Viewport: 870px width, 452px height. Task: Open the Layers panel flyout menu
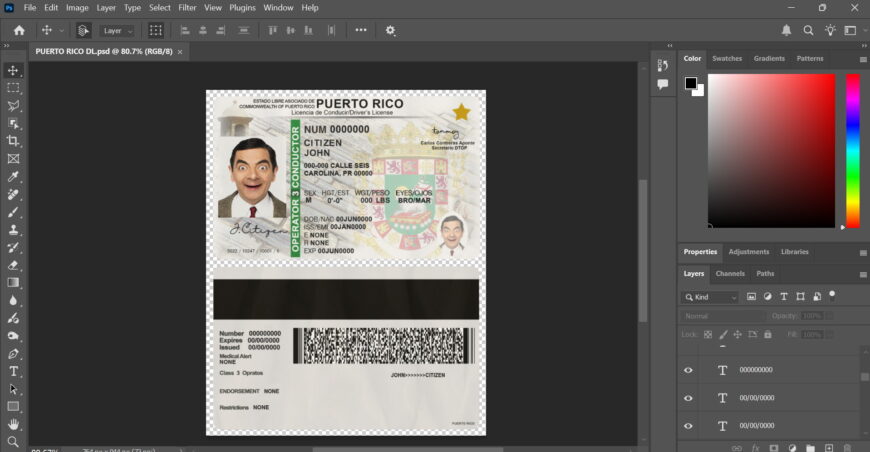(x=863, y=275)
